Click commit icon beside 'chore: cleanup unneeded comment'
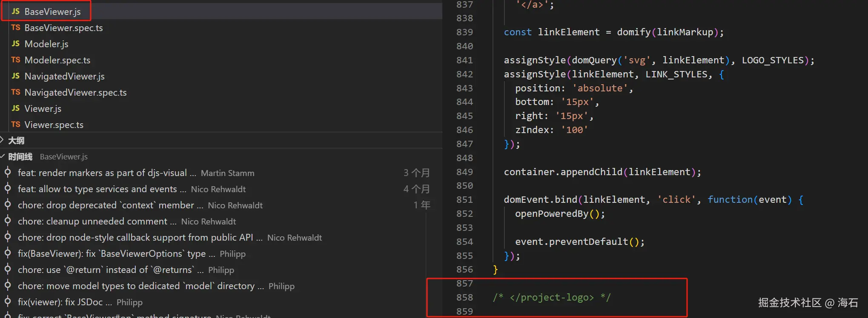The image size is (868, 318). click(x=8, y=221)
